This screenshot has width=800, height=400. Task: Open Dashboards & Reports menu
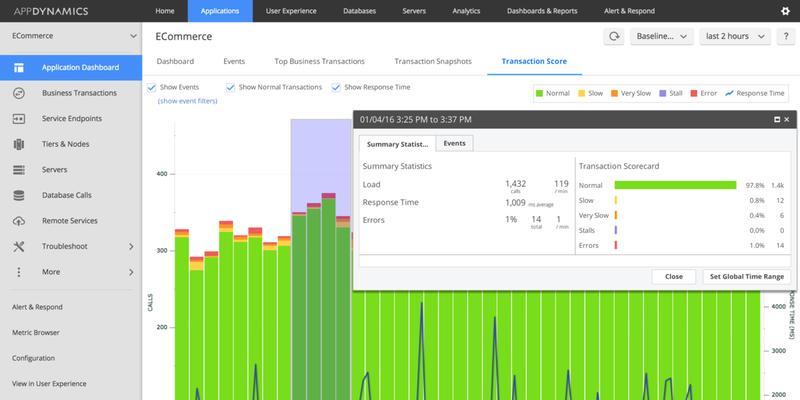pyautogui.click(x=542, y=11)
